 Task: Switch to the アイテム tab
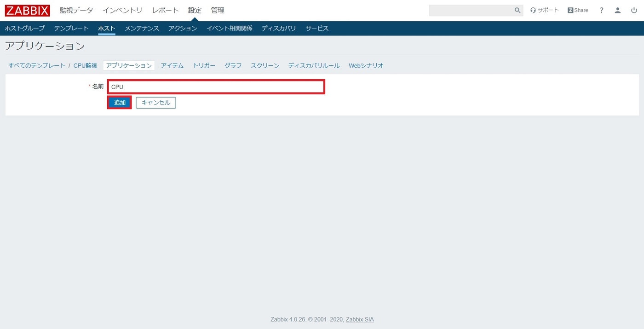(x=172, y=65)
